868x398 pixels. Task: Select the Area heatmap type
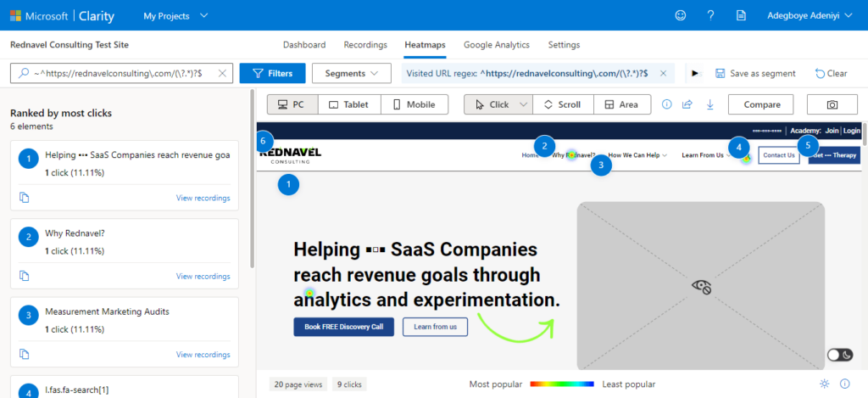coord(622,104)
